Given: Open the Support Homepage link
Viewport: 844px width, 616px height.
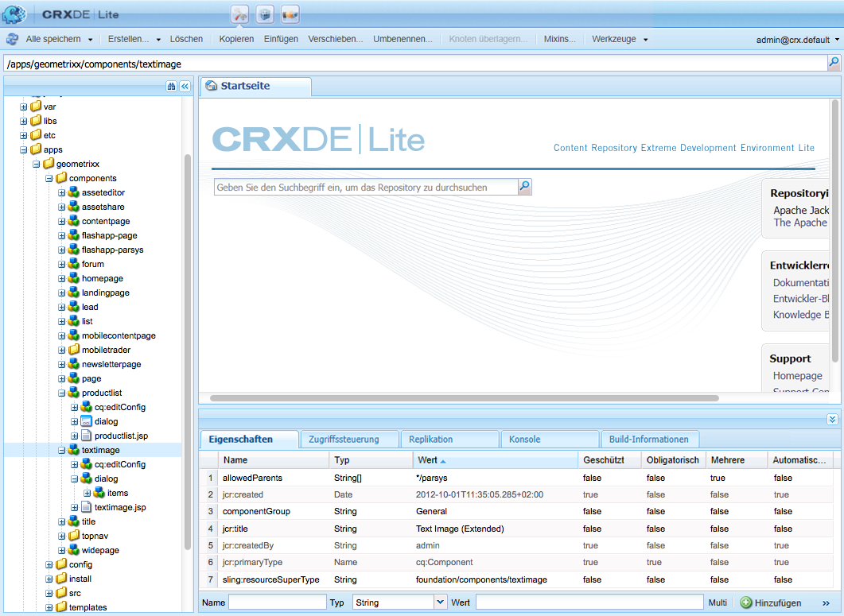Looking at the screenshot, I should point(797,375).
